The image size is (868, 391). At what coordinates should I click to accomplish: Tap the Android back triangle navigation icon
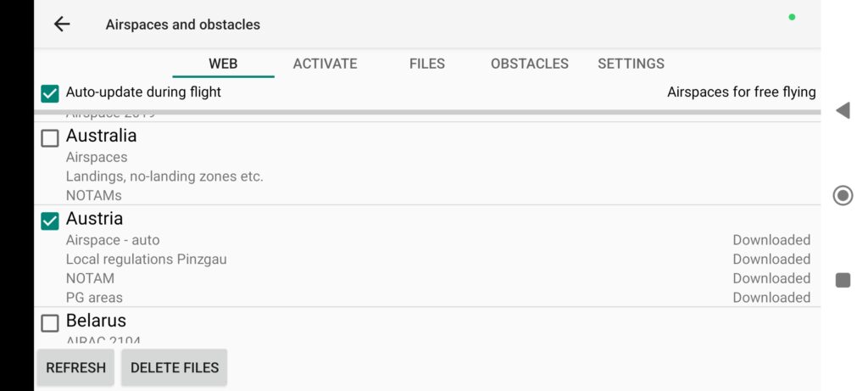pos(843,110)
